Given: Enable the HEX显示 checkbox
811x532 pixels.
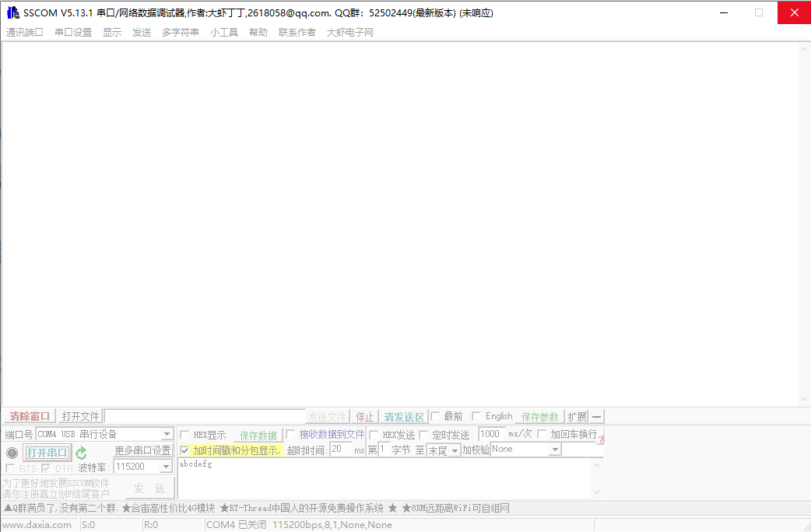Looking at the screenshot, I should tap(184, 434).
